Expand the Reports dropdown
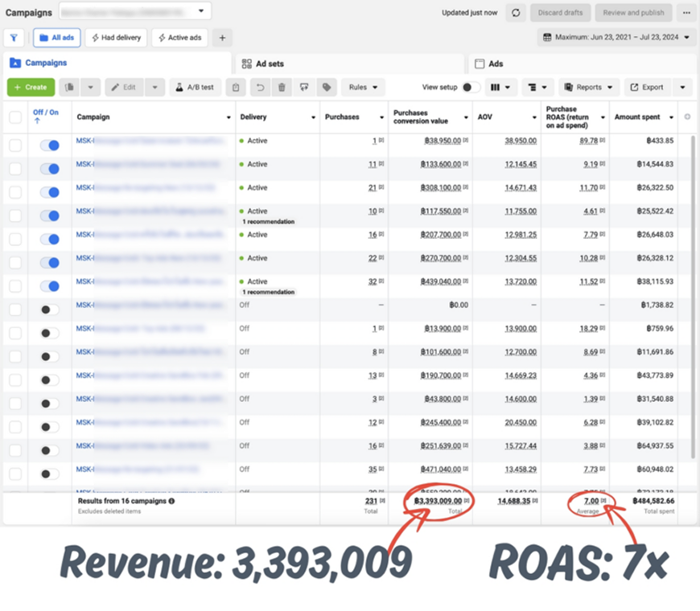This screenshot has height=611, width=700. pyautogui.click(x=588, y=88)
